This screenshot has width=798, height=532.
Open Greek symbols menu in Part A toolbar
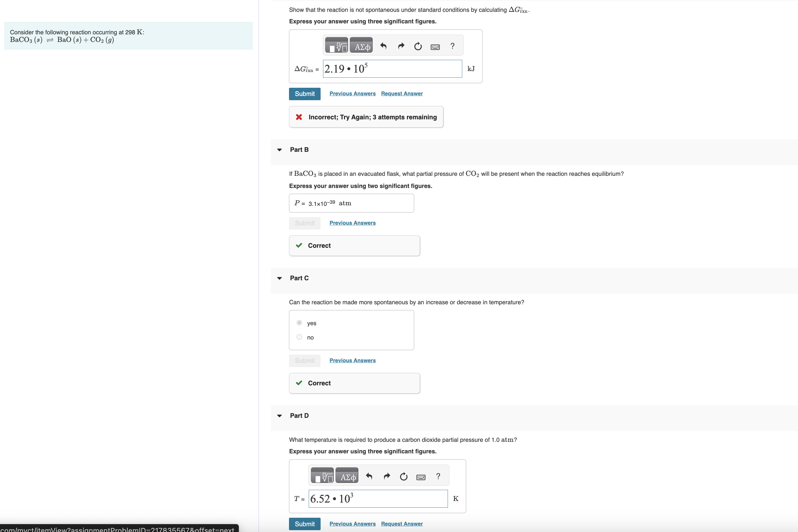click(x=361, y=46)
